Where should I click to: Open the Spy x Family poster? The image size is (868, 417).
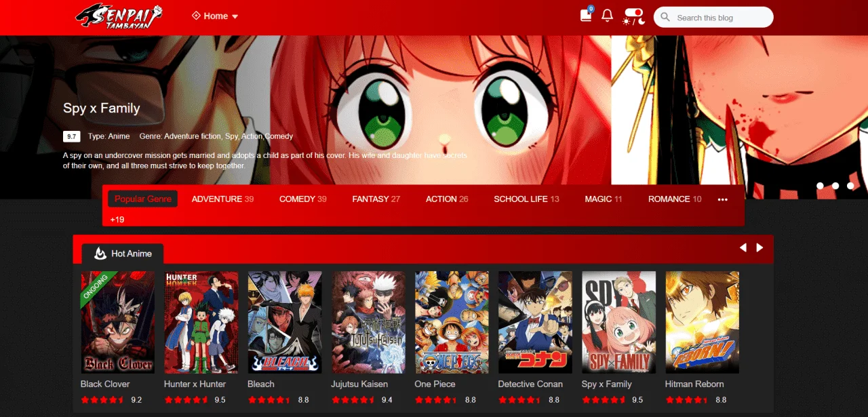(618, 322)
